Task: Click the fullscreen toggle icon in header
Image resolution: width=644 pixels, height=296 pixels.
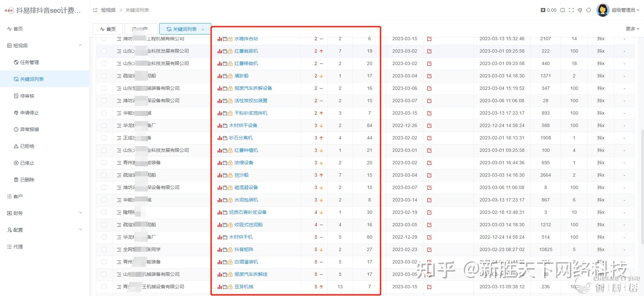Action: tap(571, 10)
